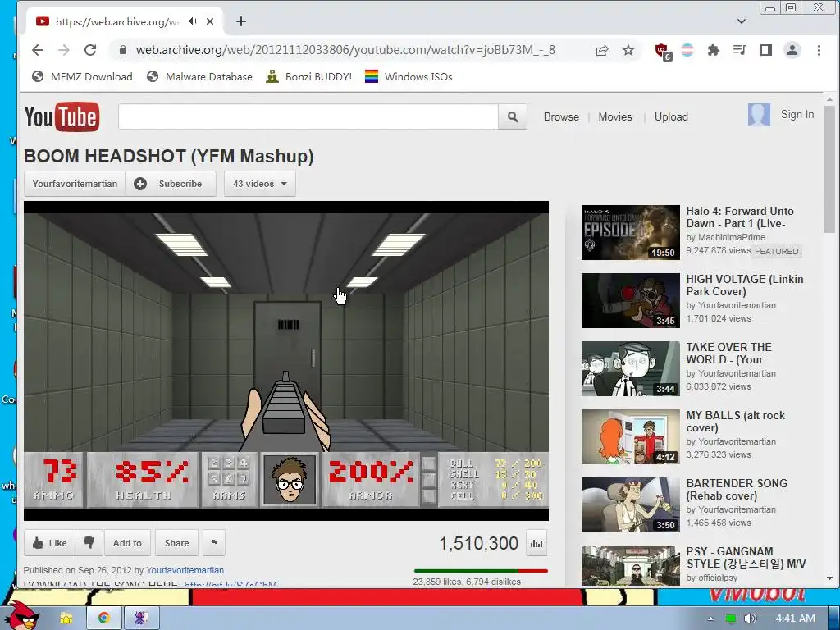Open MY BALLS (alt rock cover) title
This screenshot has width=840, height=630.
[x=736, y=421]
